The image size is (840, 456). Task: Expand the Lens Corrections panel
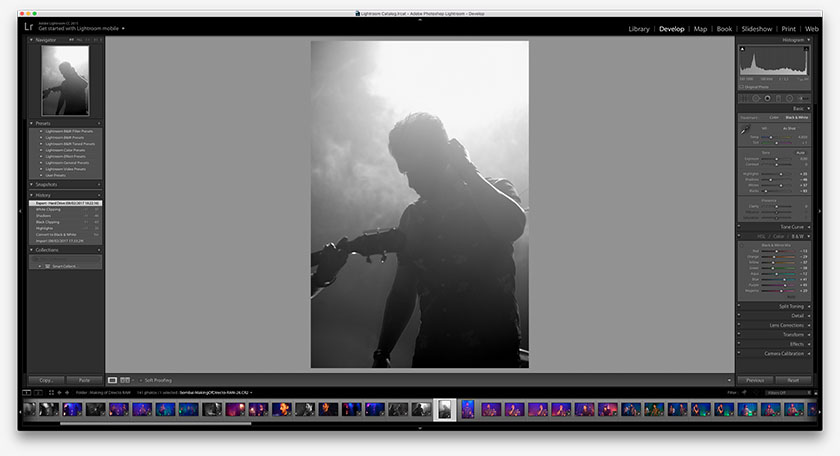click(783, 325)
